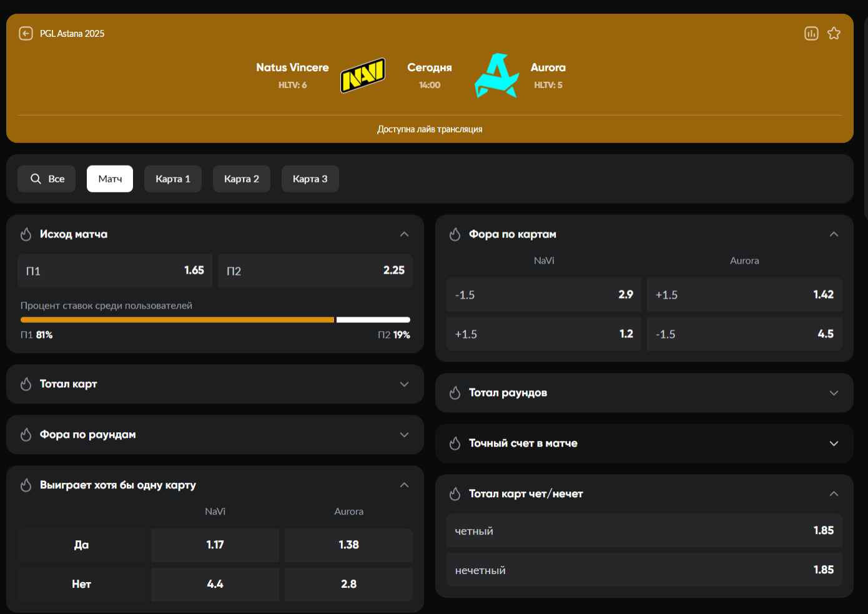Click the white П2 share of bets bar
868x614 pixels.
(x=373, y=320)
